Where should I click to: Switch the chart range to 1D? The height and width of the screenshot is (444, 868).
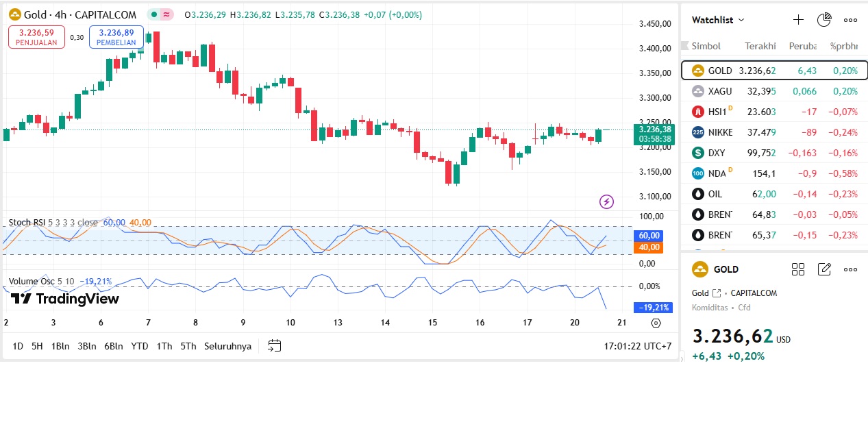point(18,346)
